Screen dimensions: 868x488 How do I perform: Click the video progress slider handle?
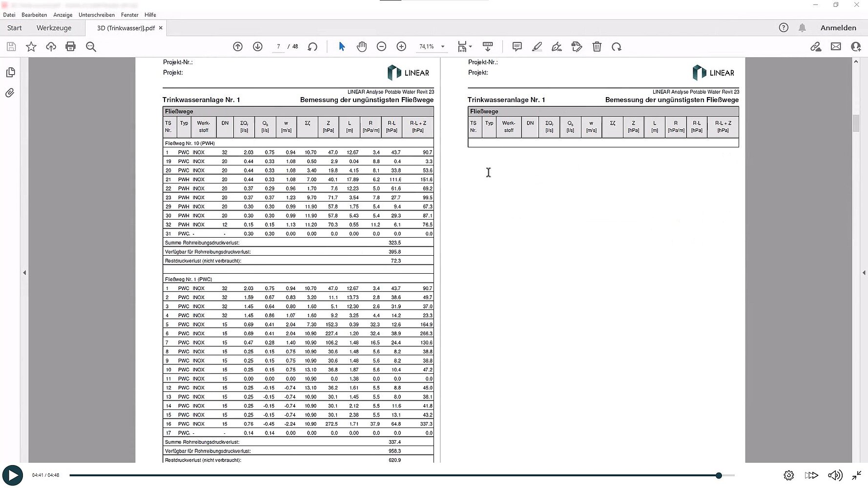(719, 475)
